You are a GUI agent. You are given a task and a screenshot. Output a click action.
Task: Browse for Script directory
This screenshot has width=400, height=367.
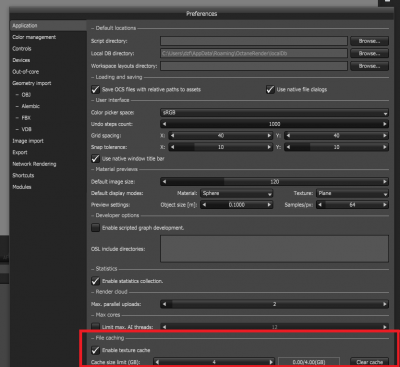(369, 41)
